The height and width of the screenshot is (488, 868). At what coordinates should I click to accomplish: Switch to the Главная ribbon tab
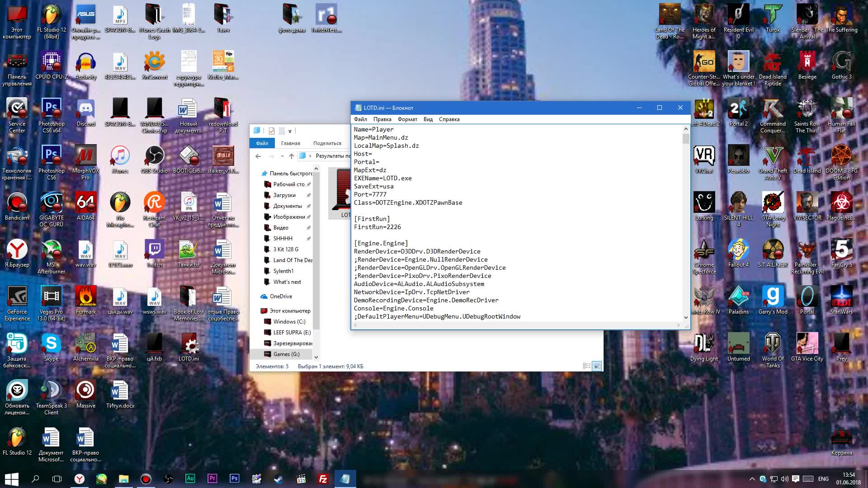pos(290,143)
